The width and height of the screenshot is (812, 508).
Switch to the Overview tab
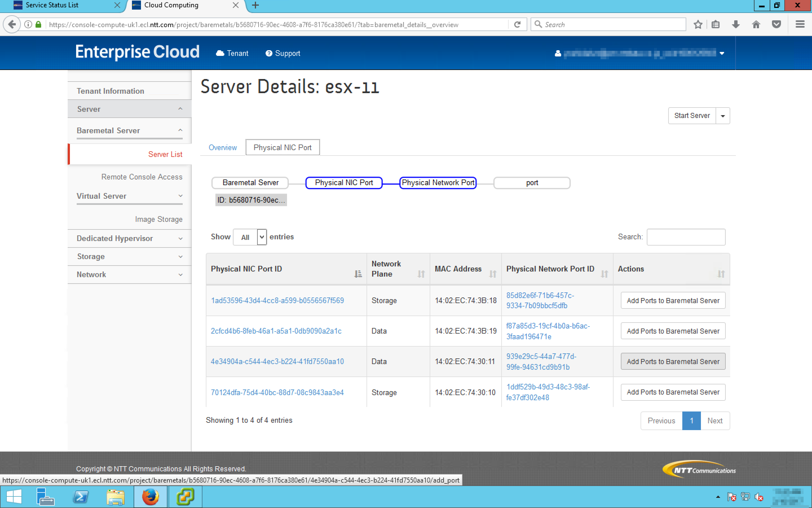pyautogui.click(x=222, y=148)
